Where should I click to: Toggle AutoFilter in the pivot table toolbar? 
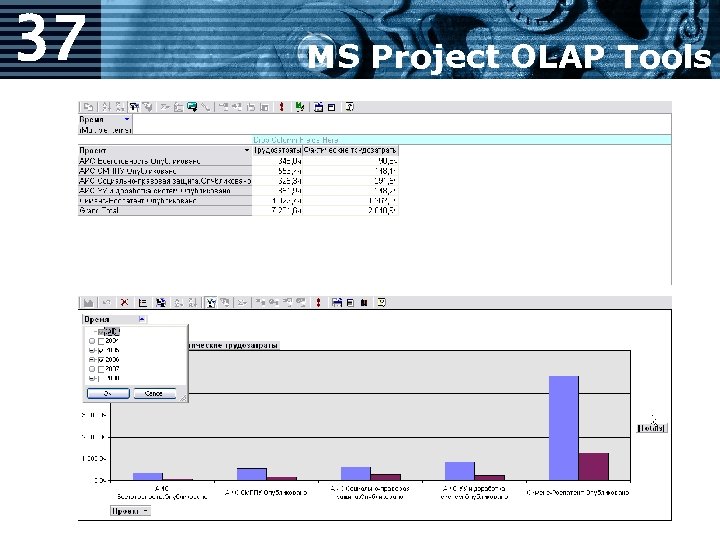[134, 107]
